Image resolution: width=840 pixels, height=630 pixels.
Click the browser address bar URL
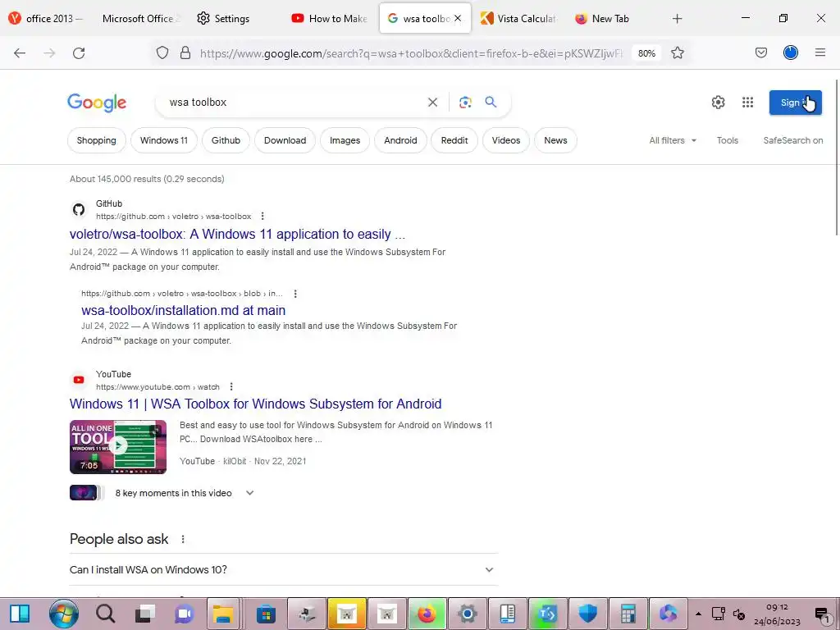(411, 53)
